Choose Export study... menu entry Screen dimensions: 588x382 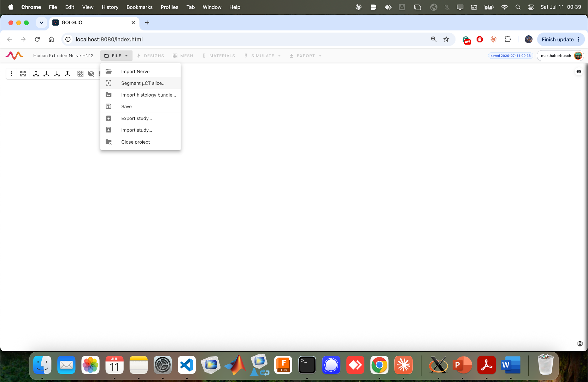pos(140,118)
